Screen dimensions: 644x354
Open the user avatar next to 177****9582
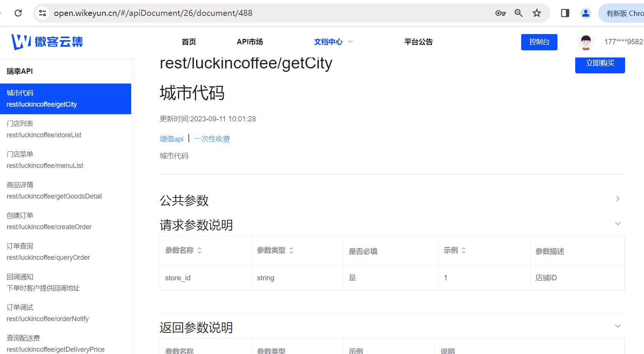586,42
